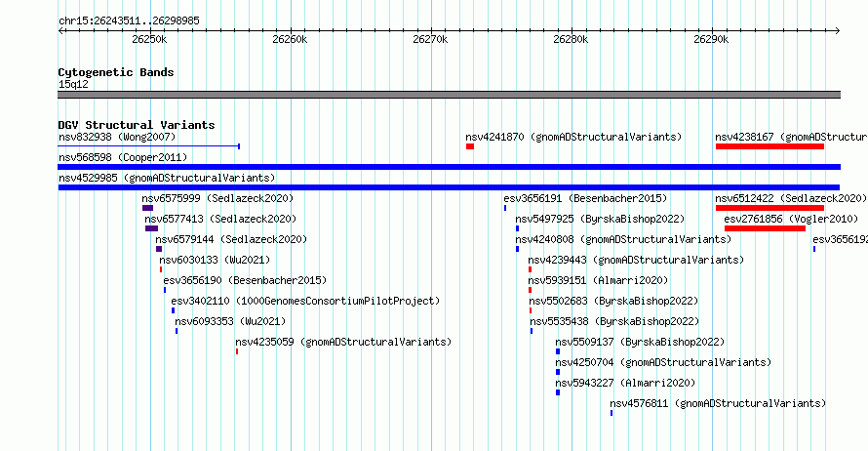The image size is (868, 451).
Task: Click the nsv832938 (Wong2007) variant label
Action: [x=117, y=137]
